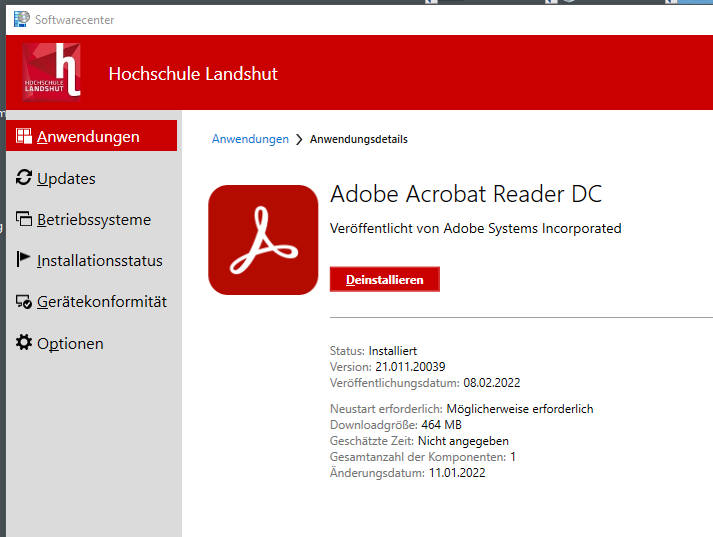Go to Installationsstatus page

pos(99,261)
